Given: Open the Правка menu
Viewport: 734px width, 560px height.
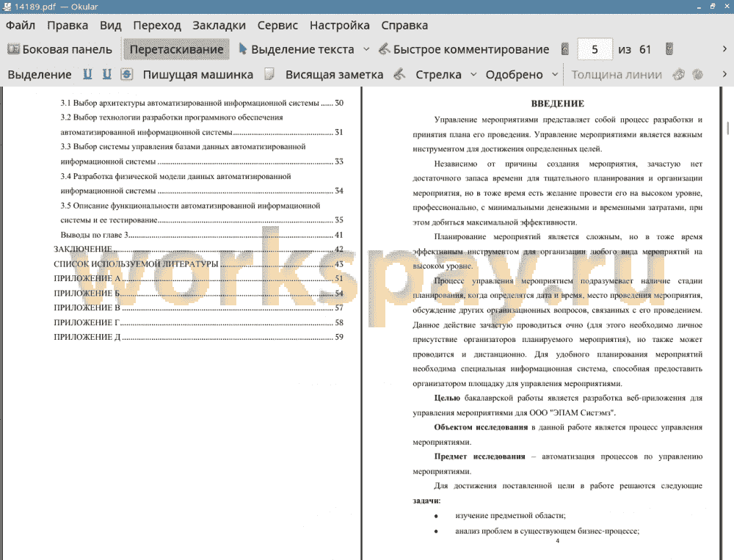Looking at the screenshot, I should (68, 25).
